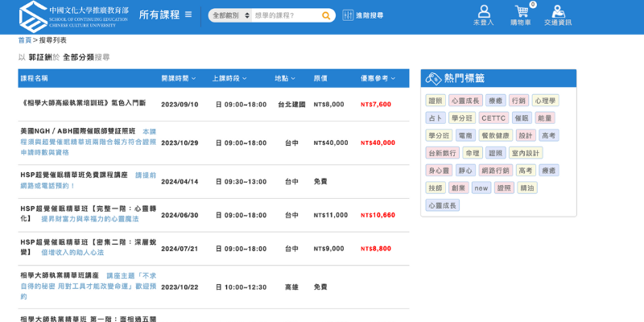
Task: Select the CETTC popular tag
Action: coord(493,118)
